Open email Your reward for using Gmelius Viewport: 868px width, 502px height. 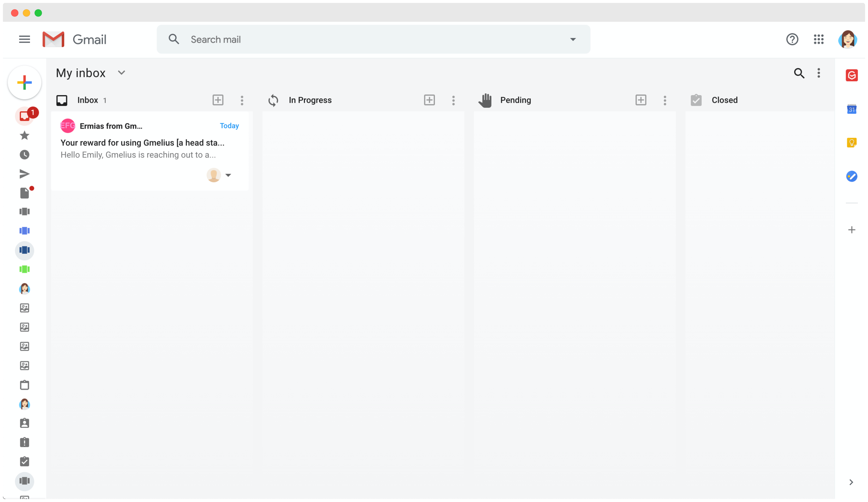pos(142,143)
